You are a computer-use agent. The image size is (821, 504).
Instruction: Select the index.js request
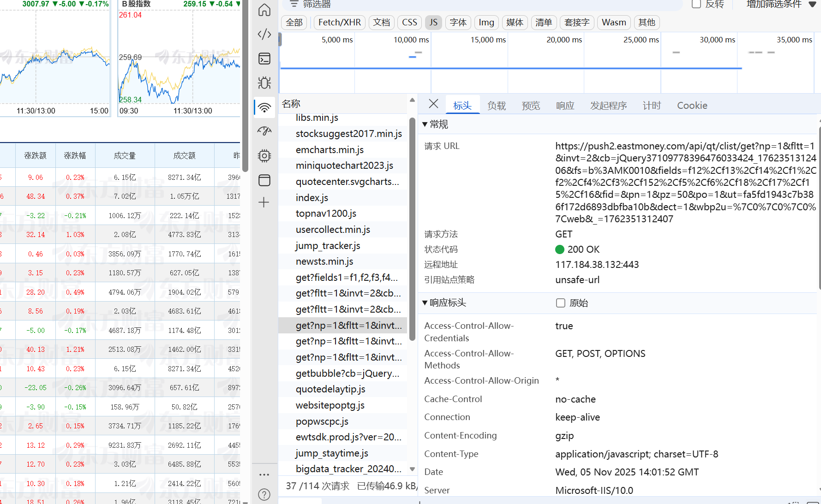click(x=343, y=198)
